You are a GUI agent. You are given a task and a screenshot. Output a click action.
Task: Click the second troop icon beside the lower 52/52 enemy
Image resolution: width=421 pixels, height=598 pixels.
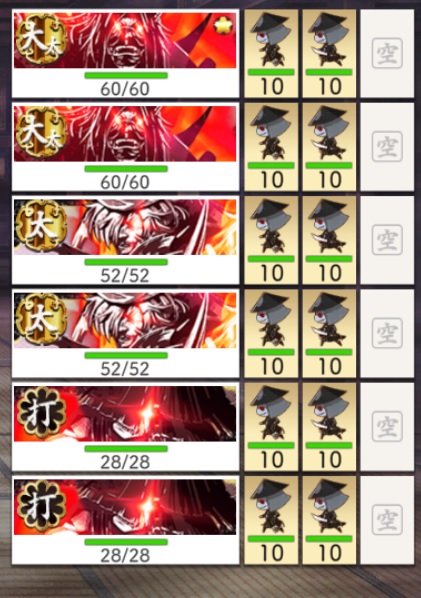tap(329, 333)
